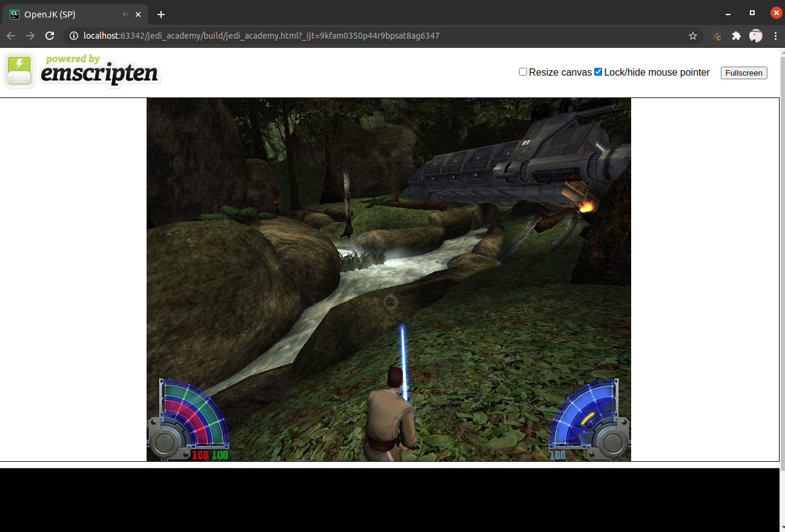Click the game canvas crosshair

(391, 301)
